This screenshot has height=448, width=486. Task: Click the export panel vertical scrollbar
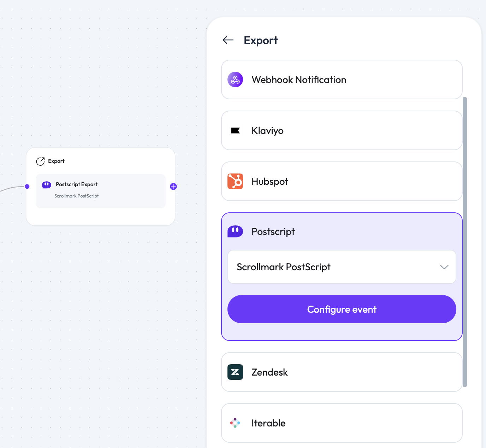click(x=465, y=242)
